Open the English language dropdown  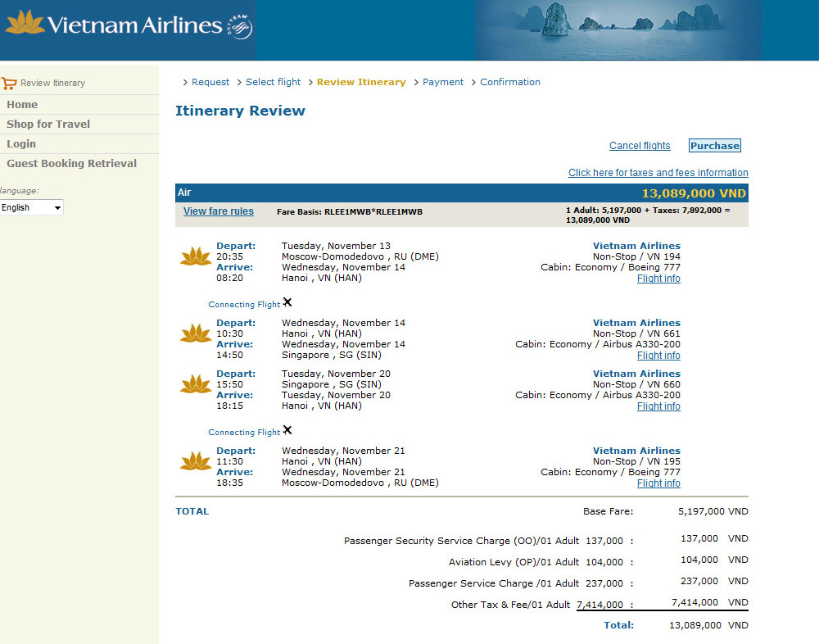[31, 207]
